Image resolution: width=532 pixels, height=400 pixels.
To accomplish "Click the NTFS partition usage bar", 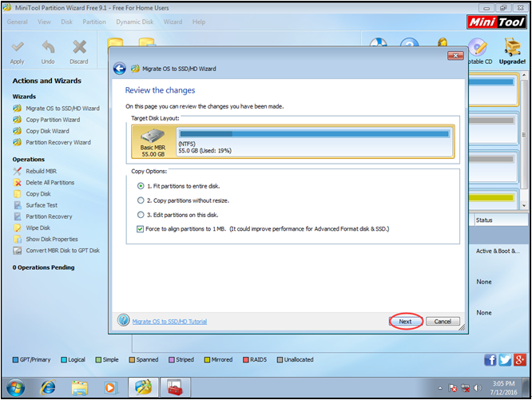I will tap(314, 134).
